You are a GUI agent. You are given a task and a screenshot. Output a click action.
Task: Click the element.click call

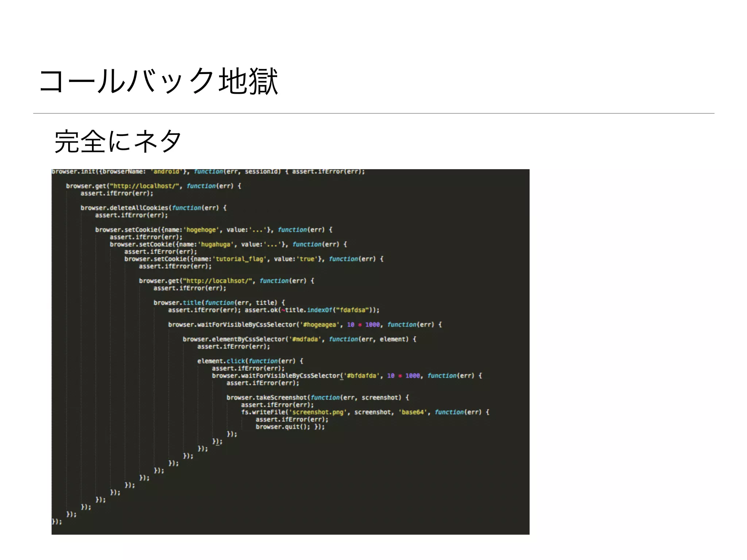(x=221, y=361)
